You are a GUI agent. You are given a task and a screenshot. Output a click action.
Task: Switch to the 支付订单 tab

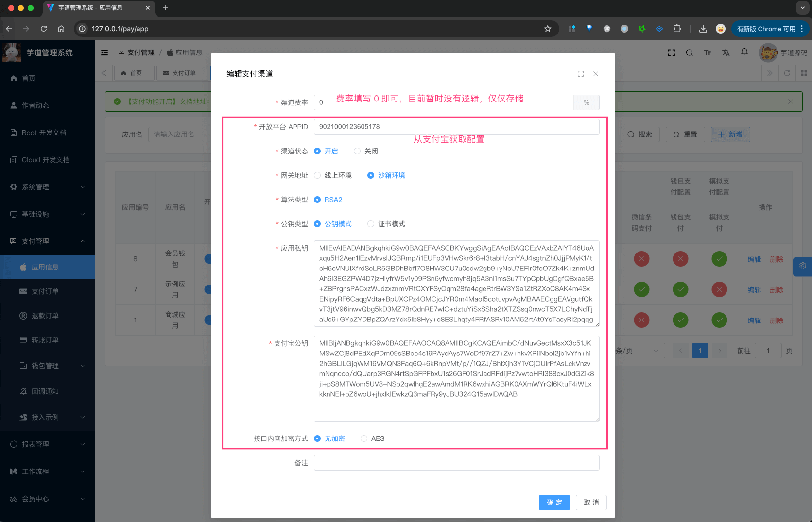point(180,73)
